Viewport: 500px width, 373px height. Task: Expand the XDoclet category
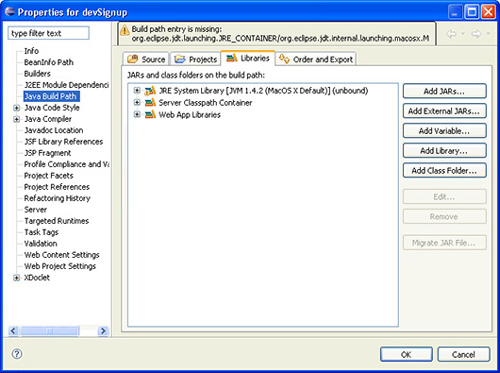16,278
